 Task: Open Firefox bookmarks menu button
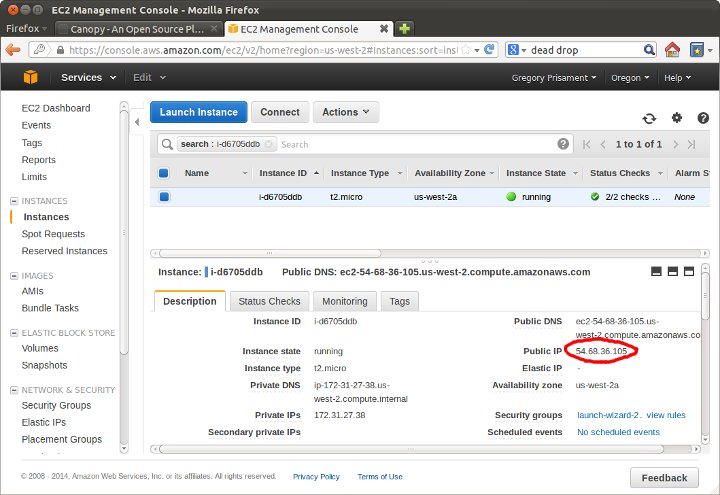pos(697,50)
